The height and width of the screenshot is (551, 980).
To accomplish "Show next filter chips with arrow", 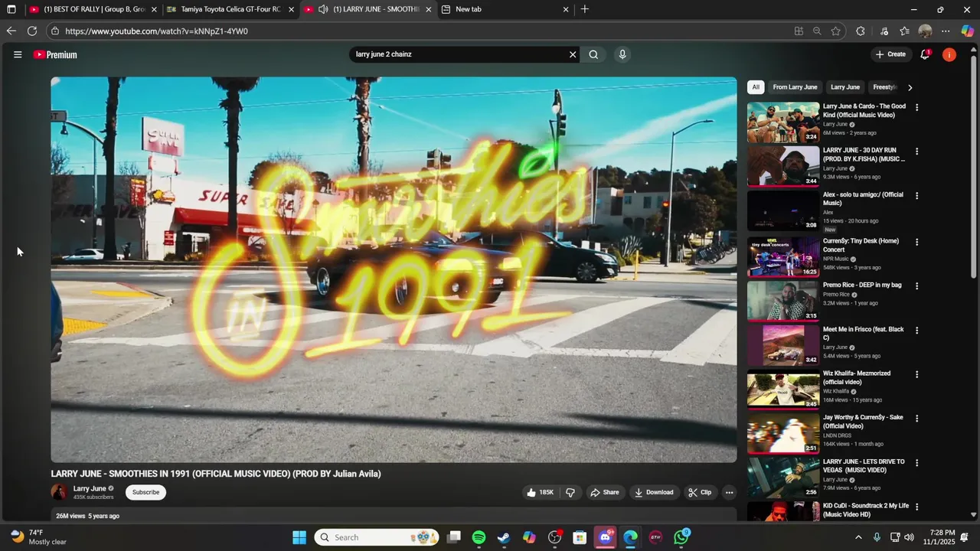I will click(910, 87).
